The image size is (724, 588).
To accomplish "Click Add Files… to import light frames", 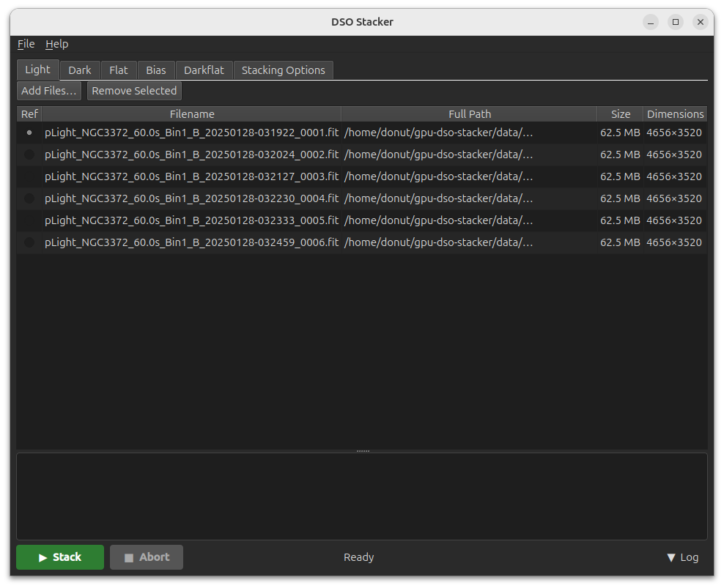I will click(x=49, y=91).
